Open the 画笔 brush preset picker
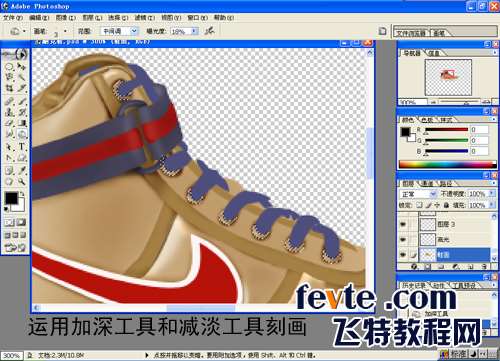500x361 pixels. click(x=65, y=31)
